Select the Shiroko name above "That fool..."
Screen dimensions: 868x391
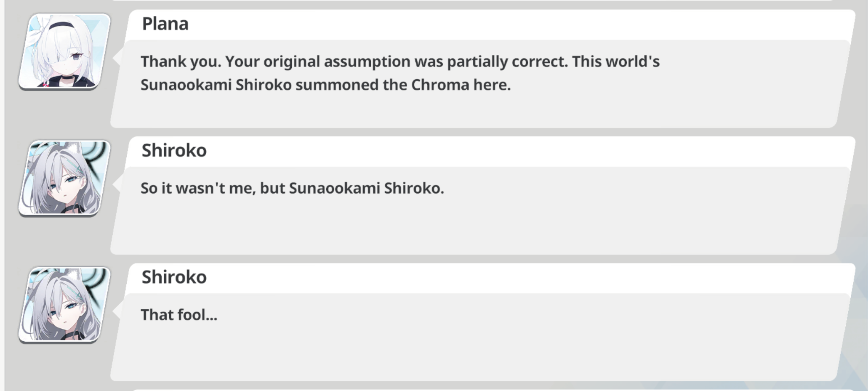174,277
